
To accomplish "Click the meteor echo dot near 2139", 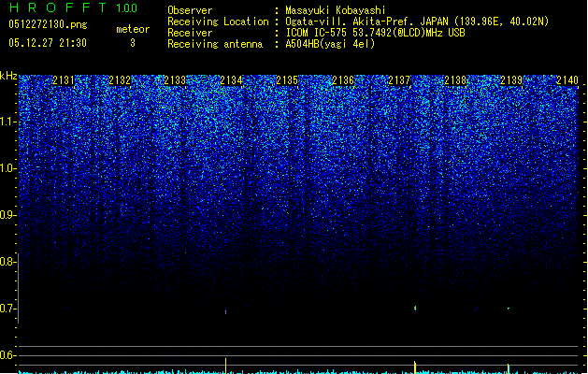I will pos(509,309).
